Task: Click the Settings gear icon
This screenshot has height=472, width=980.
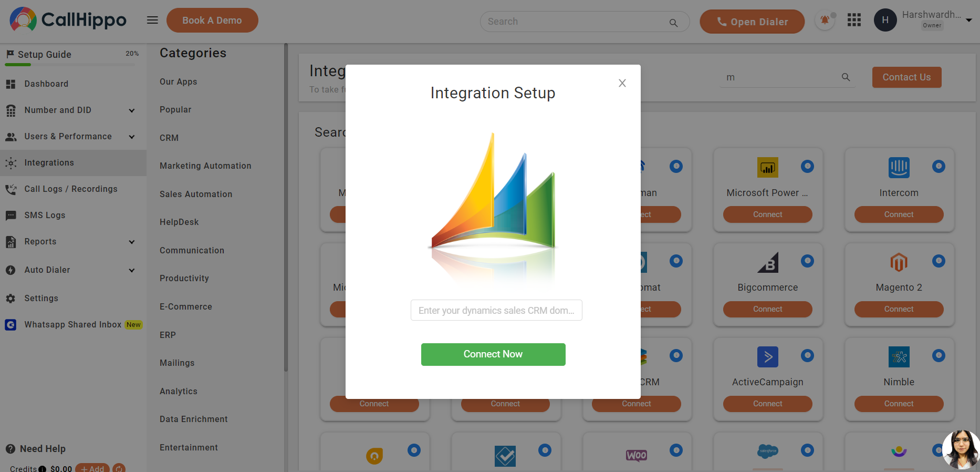Action: click(11, 299)
